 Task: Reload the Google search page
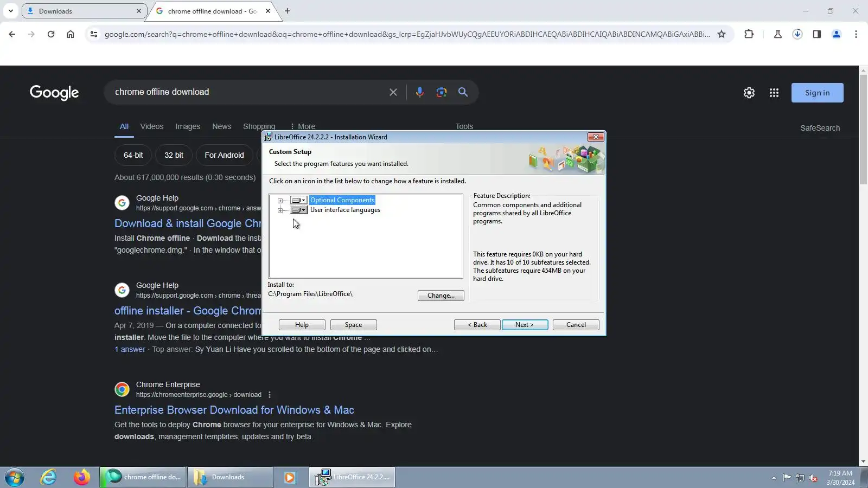tap(51, 34)
